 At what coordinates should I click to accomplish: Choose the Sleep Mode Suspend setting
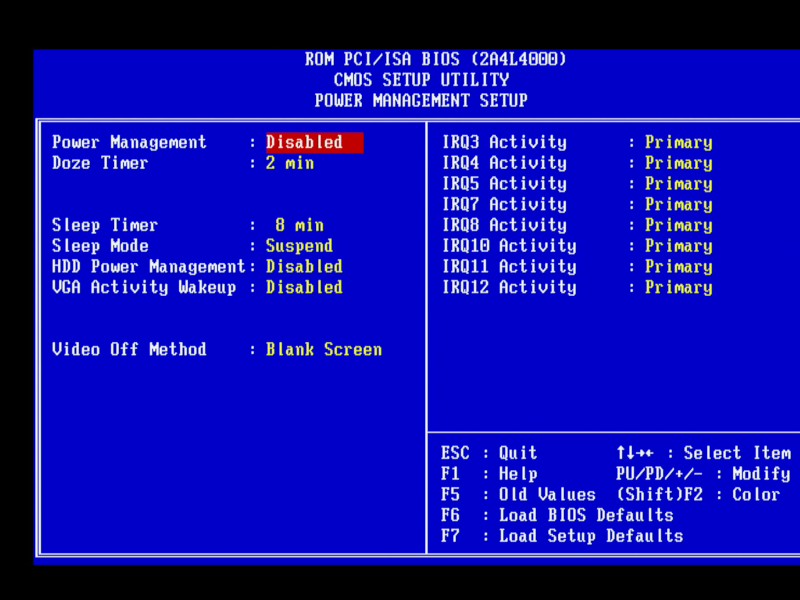click(x=299, y=246)
